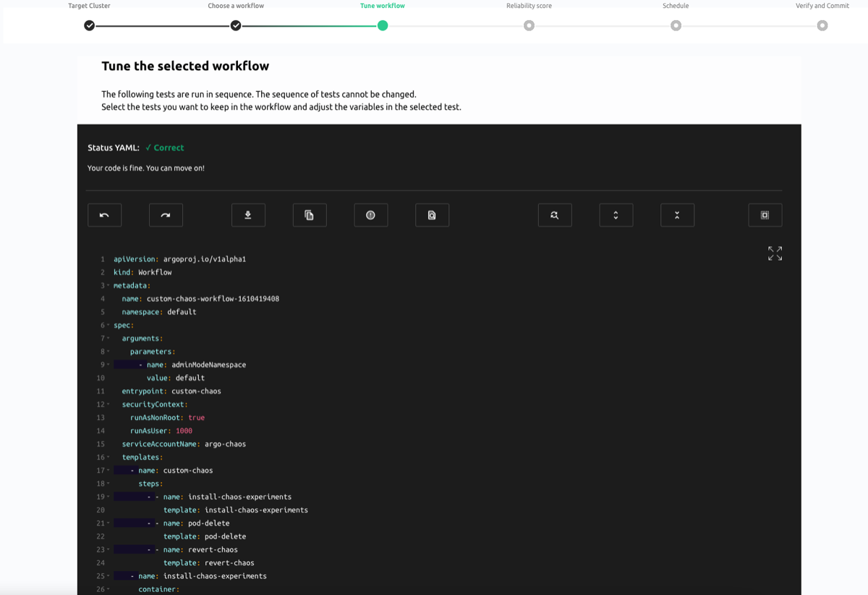Expand editor to fullscreen

pos(775,253)
